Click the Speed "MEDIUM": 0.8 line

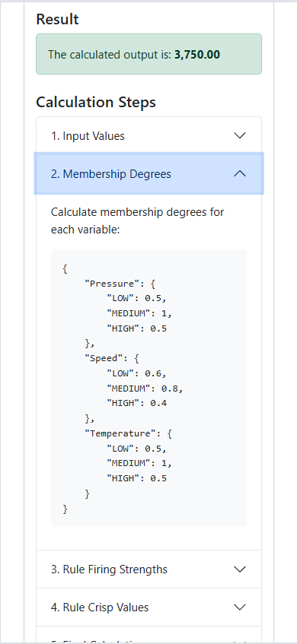pyautogui.click(x=145, y=388)
